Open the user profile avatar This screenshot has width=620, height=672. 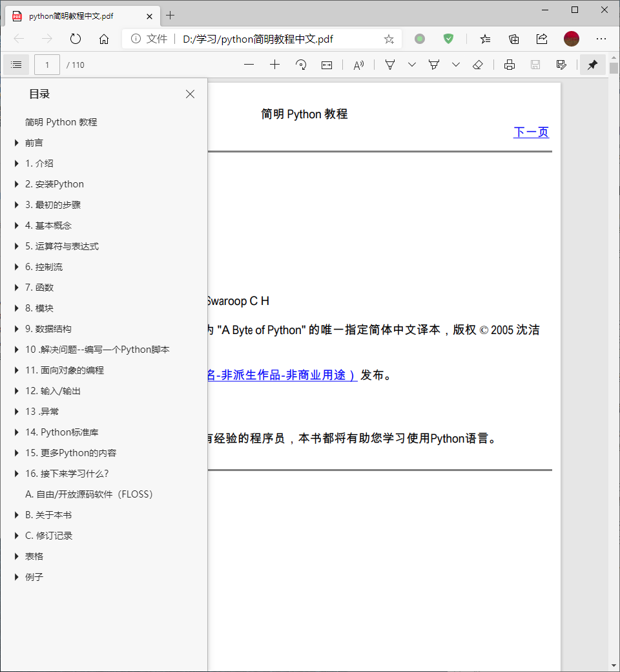(x=572, y=39)
